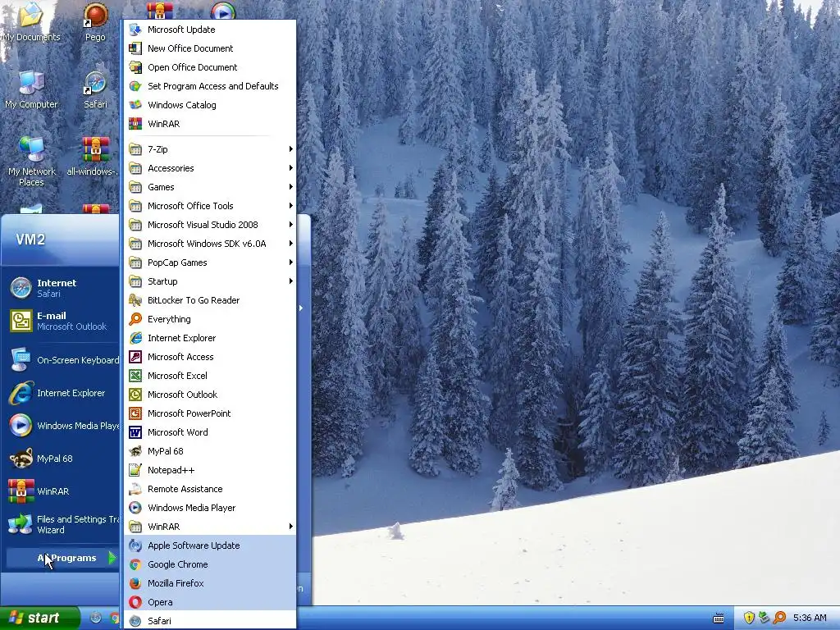Click the All Programs button

point(62,558)
